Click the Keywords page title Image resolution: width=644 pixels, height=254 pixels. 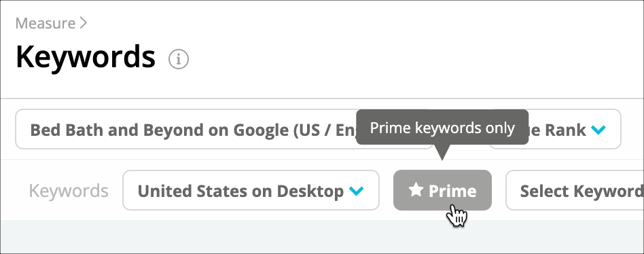point(86,57)
